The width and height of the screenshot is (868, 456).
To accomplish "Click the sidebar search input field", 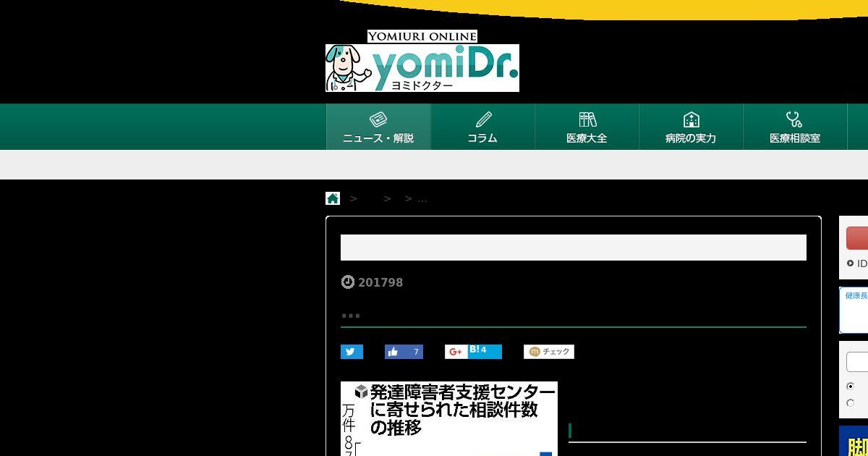I will click(857, 361).
